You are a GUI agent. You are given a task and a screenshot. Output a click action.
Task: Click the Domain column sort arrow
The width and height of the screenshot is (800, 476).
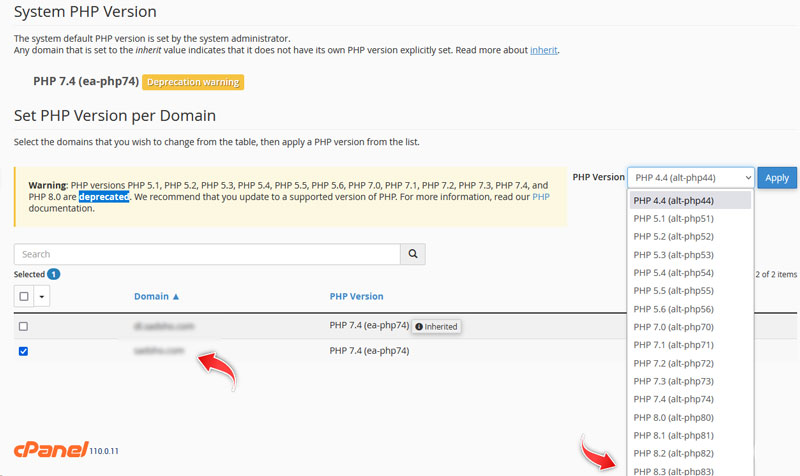pos(176,296)
